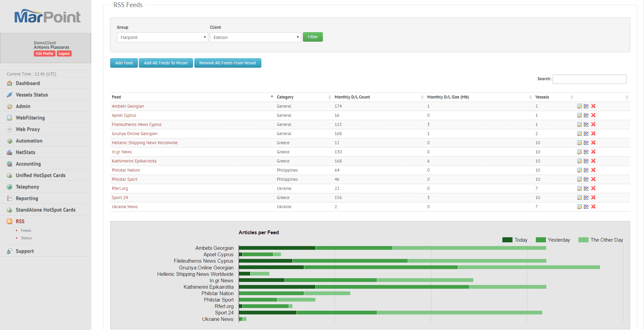Viewport: 644px width, 330px height.
Task: Open RSS Status submenu item
Action: pos(26,238)
